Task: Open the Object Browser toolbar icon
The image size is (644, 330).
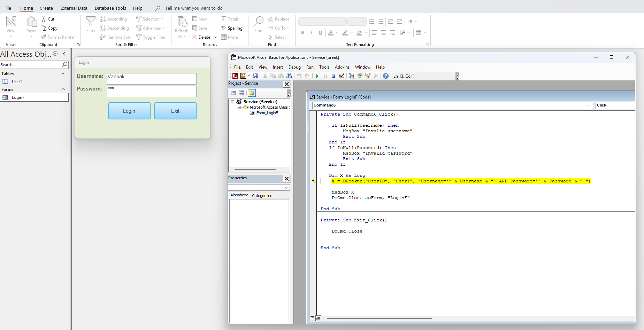Action: [368, 76]
